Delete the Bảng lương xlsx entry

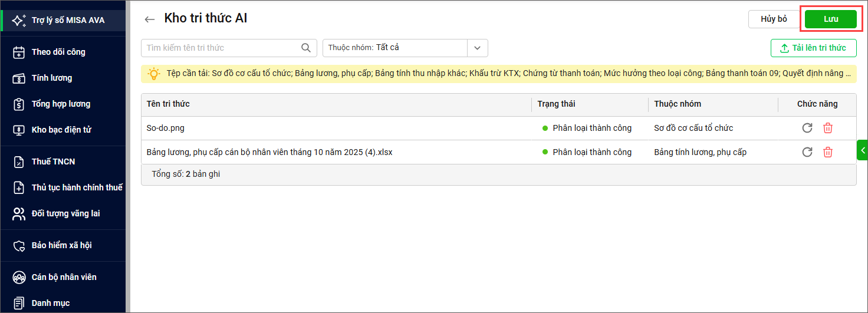(x=828, y=152)
